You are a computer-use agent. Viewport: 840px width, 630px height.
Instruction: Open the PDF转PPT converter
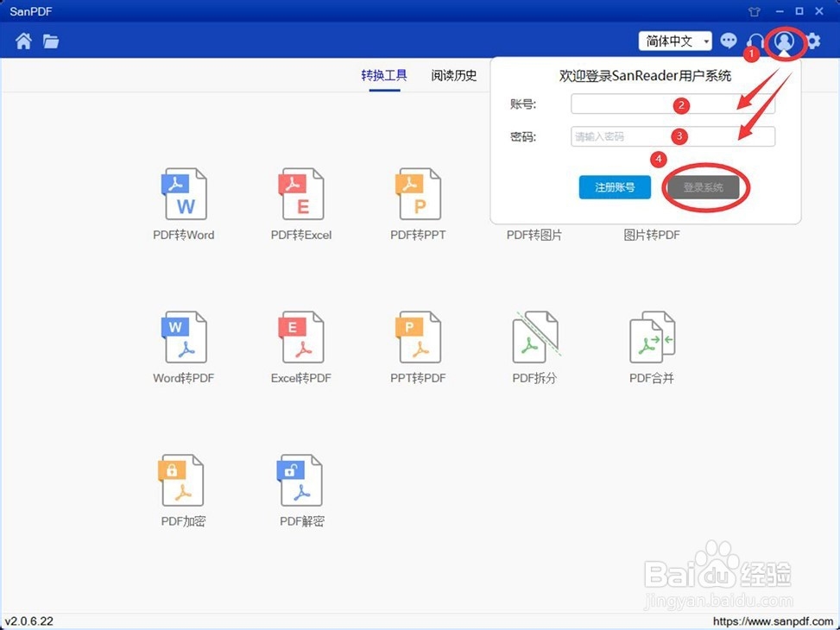418,205
